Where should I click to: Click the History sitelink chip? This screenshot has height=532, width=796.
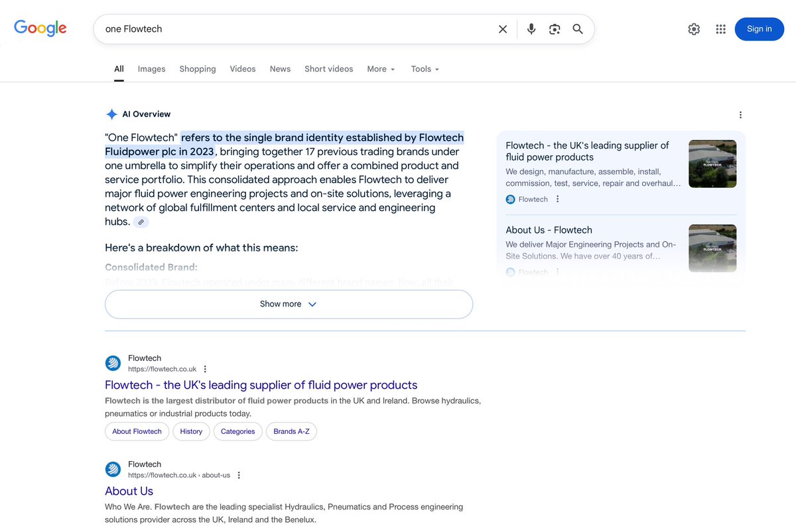(x=191, y=432)
